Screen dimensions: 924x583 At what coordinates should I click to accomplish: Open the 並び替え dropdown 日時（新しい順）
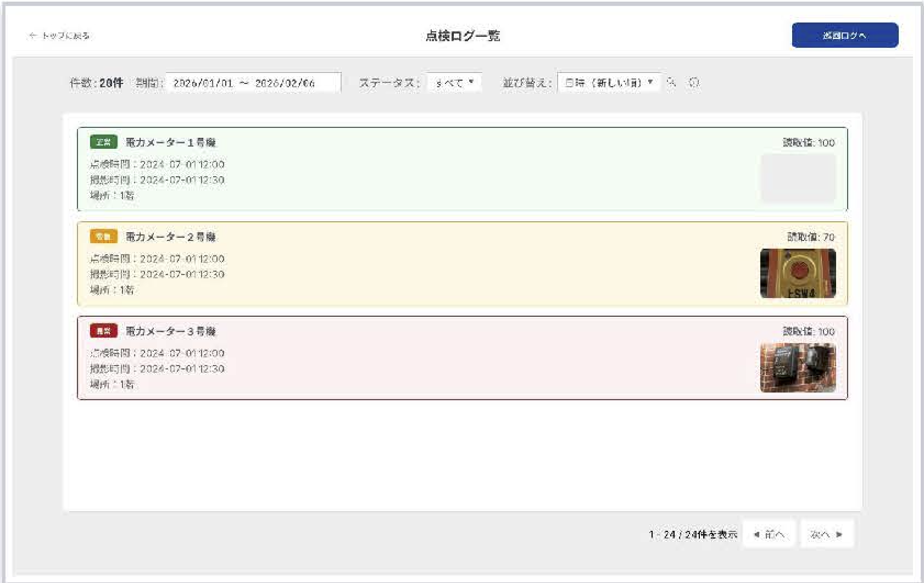[x=609, y=83]
